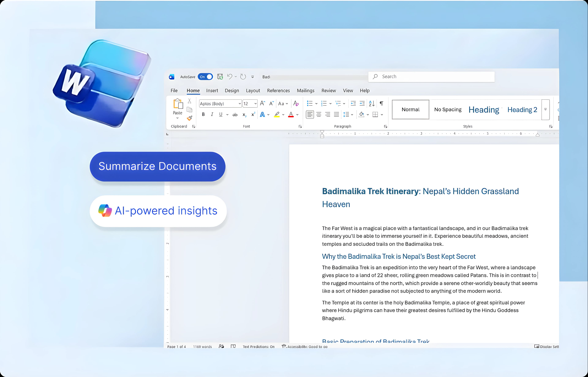This screenshot has width=588, height=377.
Task: Open line and paragraph spacing
Action: (x=346, y=114)
